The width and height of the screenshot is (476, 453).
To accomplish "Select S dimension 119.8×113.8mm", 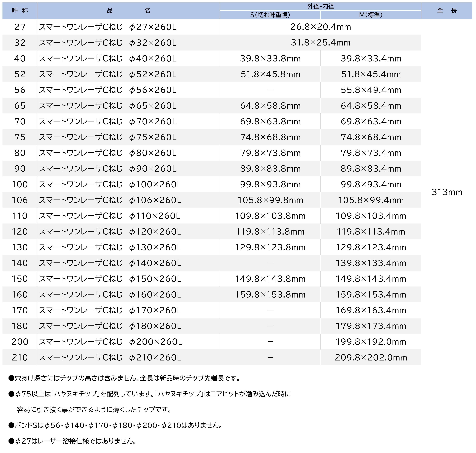I will pyautogui.click(x=270, y=232).
